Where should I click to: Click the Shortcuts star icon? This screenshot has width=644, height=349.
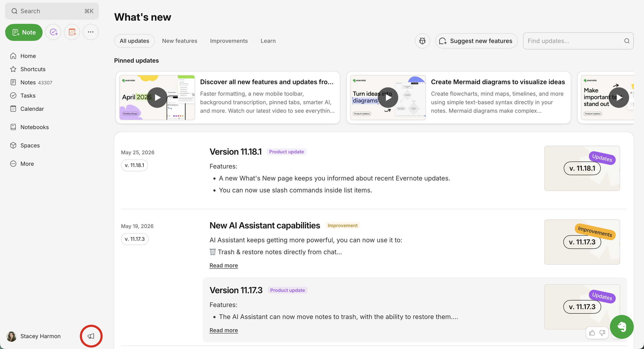tap(13, 69)
